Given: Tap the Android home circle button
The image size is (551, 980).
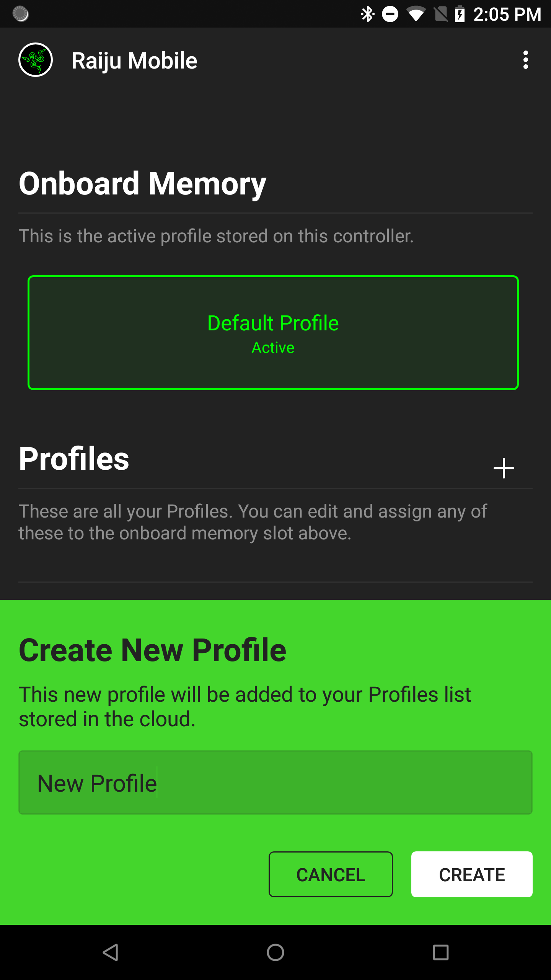Looking at the screenshot, I should coord(275,952).
